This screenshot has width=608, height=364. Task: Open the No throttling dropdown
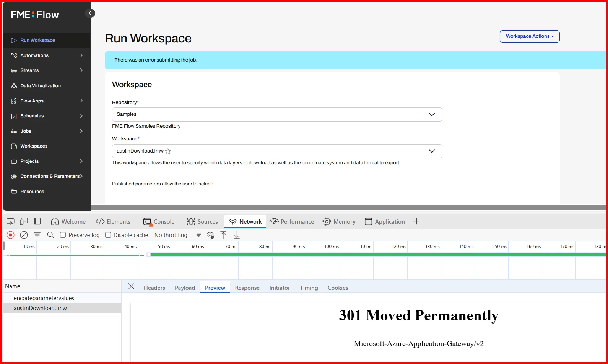tap(177, 235)
